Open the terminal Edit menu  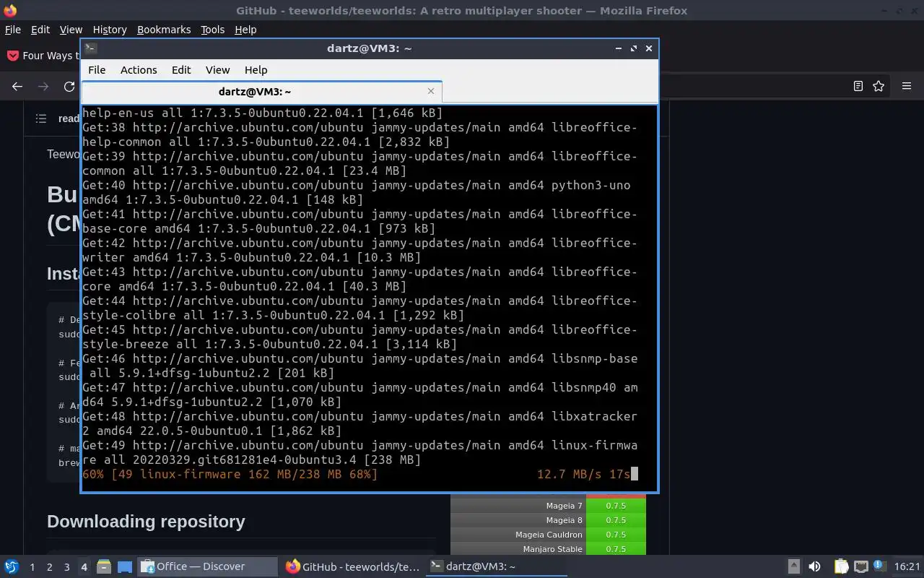tap(181, 70)
